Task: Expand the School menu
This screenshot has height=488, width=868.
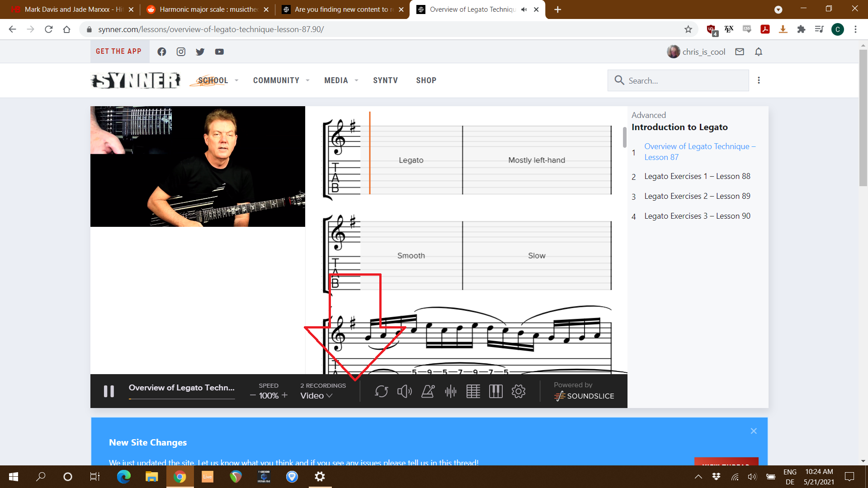Action: pyautogui.click(x=213, y=80)
